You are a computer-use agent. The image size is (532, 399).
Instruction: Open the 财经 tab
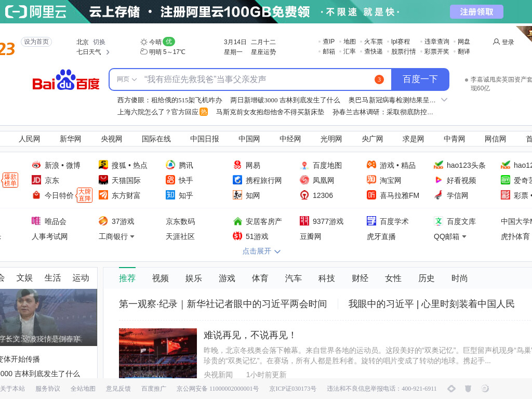(x=360, y=278)
